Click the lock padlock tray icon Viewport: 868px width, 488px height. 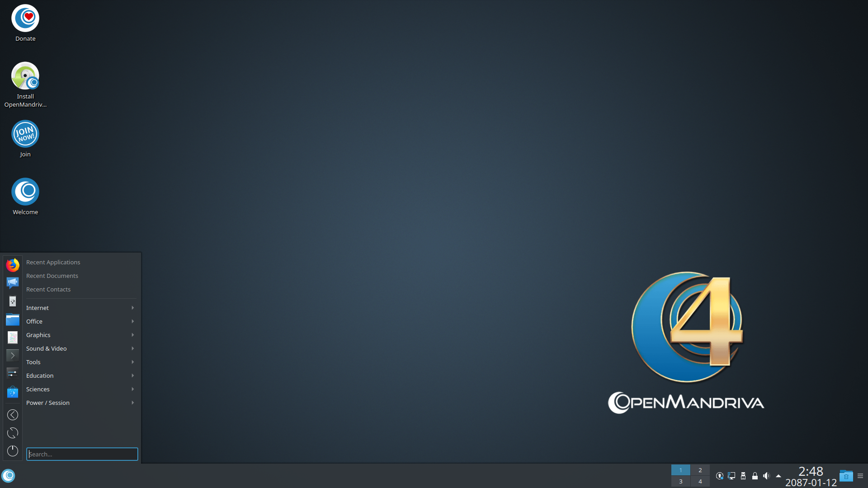(755, 476)
